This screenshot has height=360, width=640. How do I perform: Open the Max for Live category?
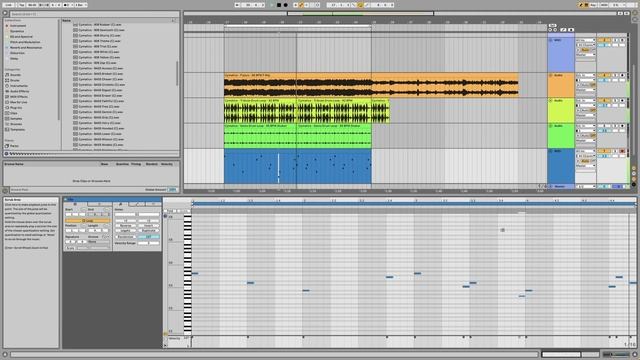point(19,102)
